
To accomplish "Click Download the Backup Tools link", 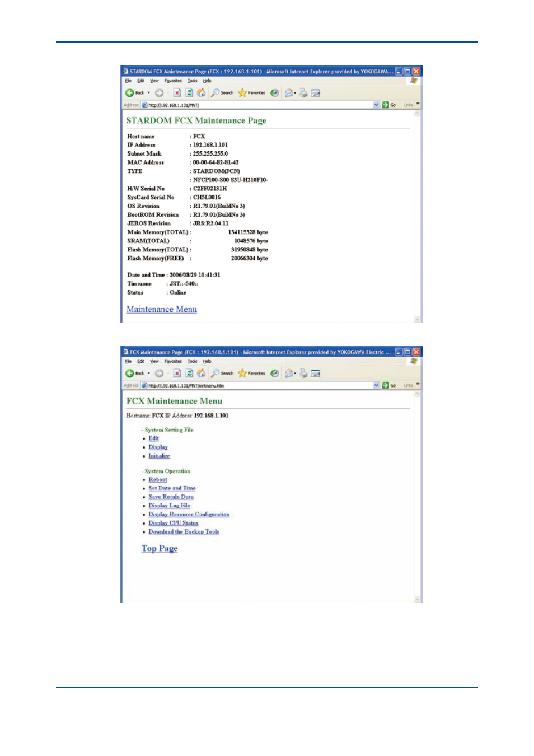I will coord(184,532).
